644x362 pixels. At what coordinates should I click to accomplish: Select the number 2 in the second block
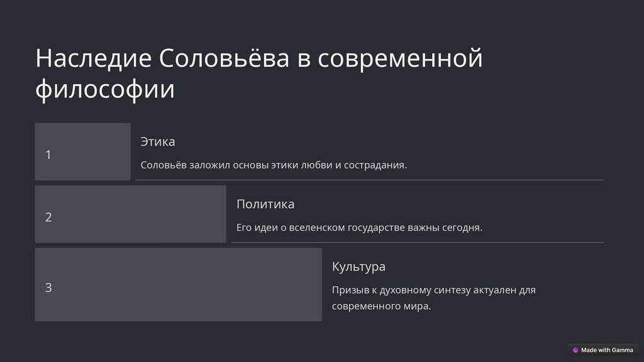pyautogui.click(x=48, y=217)
